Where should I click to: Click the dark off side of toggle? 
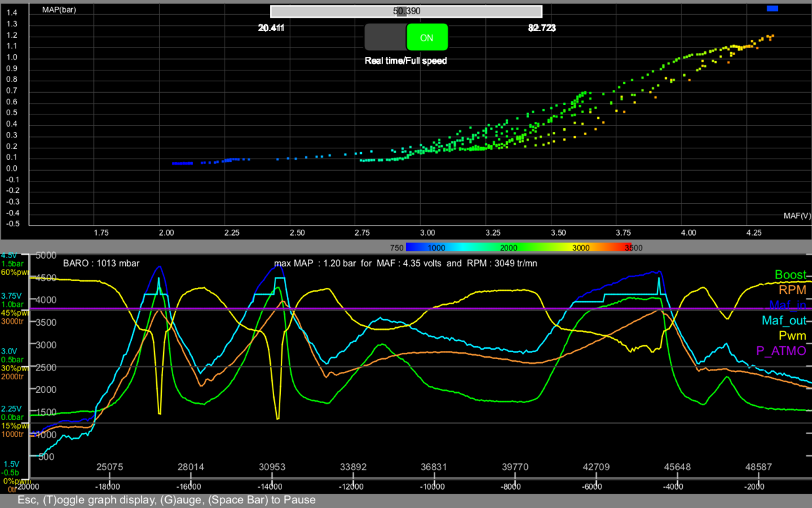tap(385, 38)
